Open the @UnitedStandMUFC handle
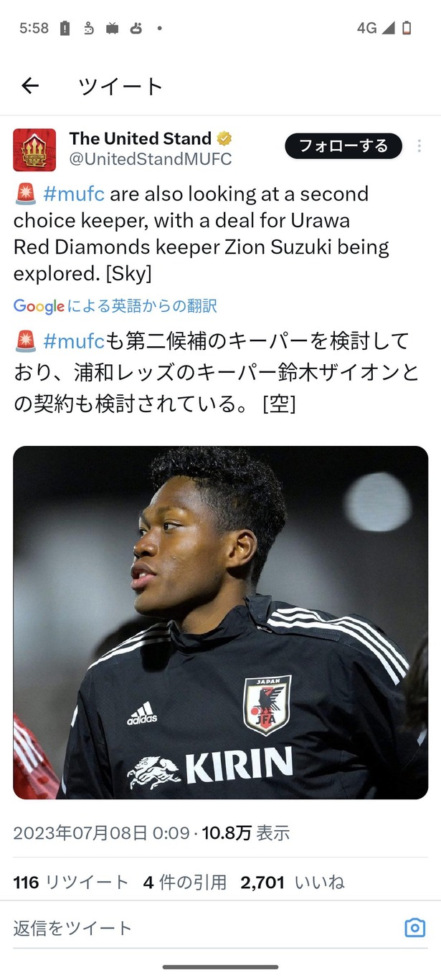Screen dimensions: 441x980 point(151,159)
